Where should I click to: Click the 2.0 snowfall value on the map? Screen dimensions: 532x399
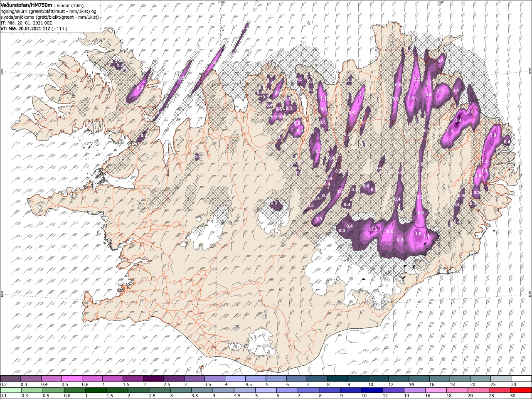(471, 112)
